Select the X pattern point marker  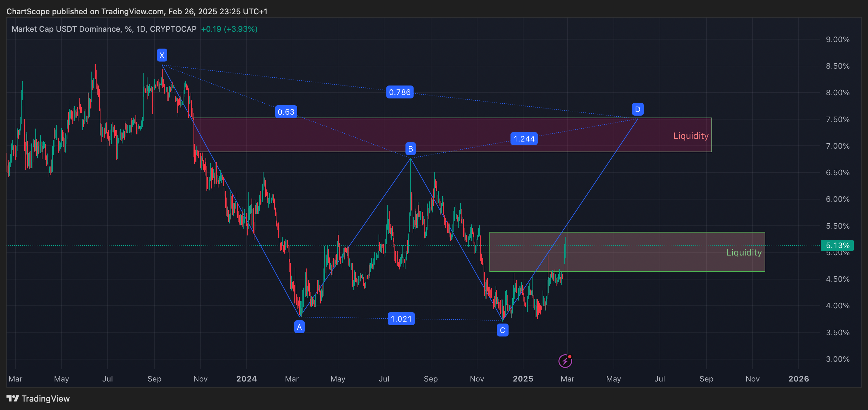coord(162,55)
